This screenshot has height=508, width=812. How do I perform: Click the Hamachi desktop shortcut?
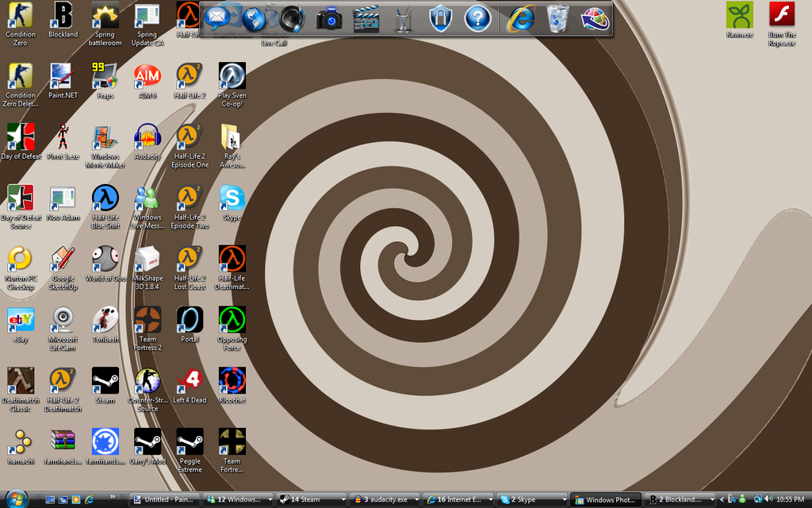[21, 447]
